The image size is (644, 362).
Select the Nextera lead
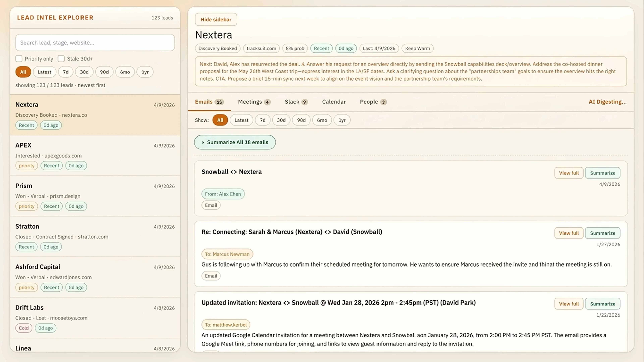coord(95,115)
